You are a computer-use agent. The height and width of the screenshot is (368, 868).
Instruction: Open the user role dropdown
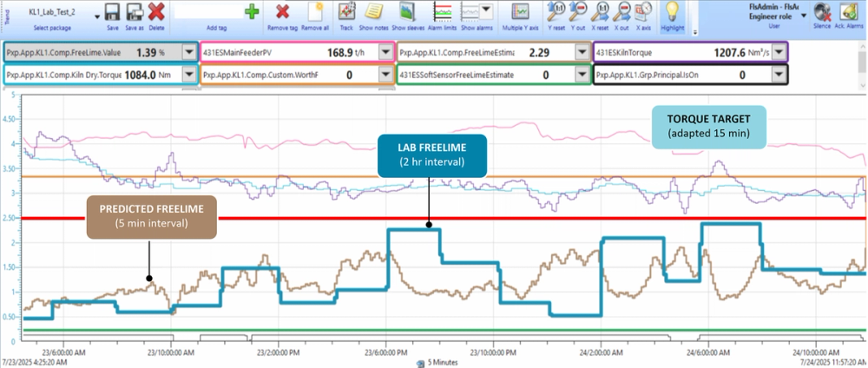(x=804, y=16)
